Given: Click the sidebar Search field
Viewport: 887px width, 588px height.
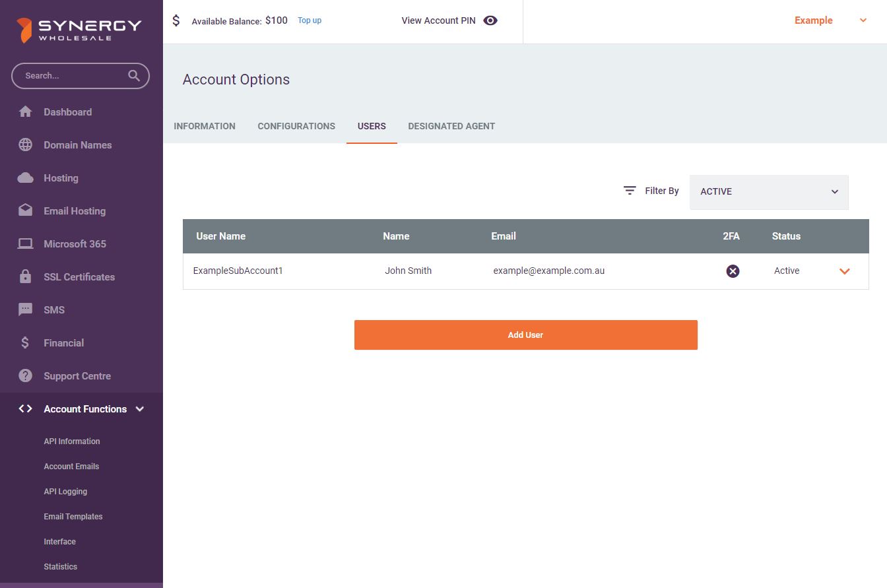Looking at the screenshot, I should (73, 76).
